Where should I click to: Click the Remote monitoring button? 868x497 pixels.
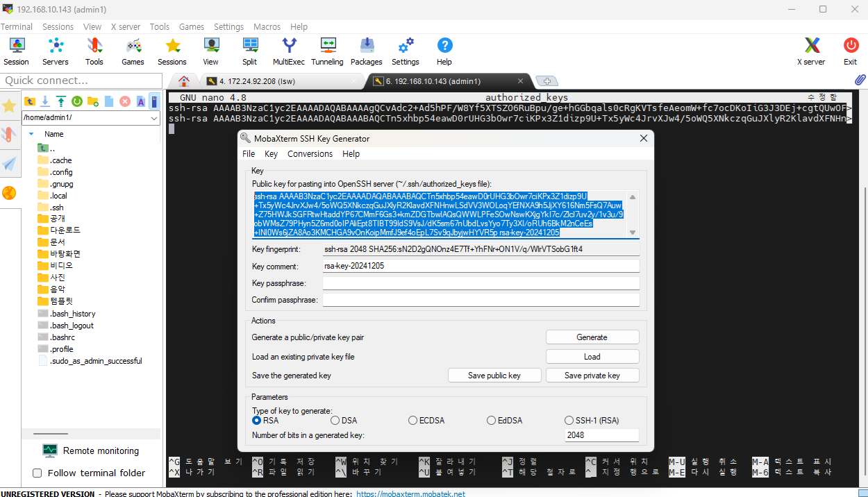pyautogui.click(x=90, y=451)
